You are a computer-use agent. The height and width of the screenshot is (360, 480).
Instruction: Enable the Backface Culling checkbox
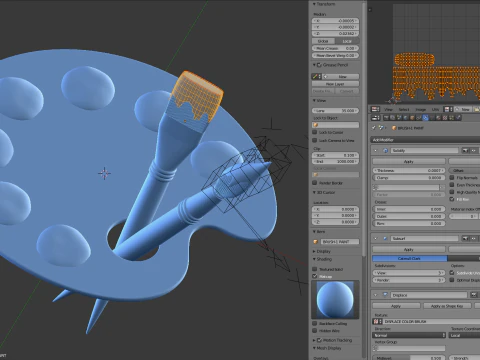click(314, 323)
